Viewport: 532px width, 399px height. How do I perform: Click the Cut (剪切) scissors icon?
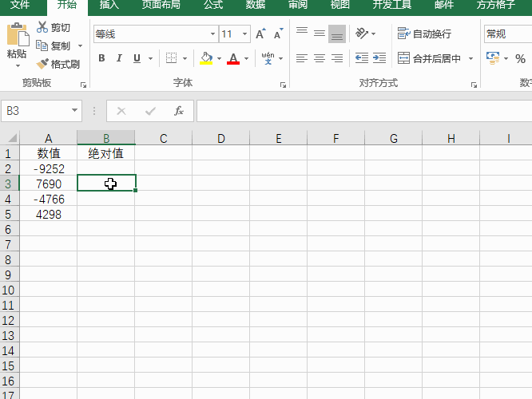[x=42, y=27]
